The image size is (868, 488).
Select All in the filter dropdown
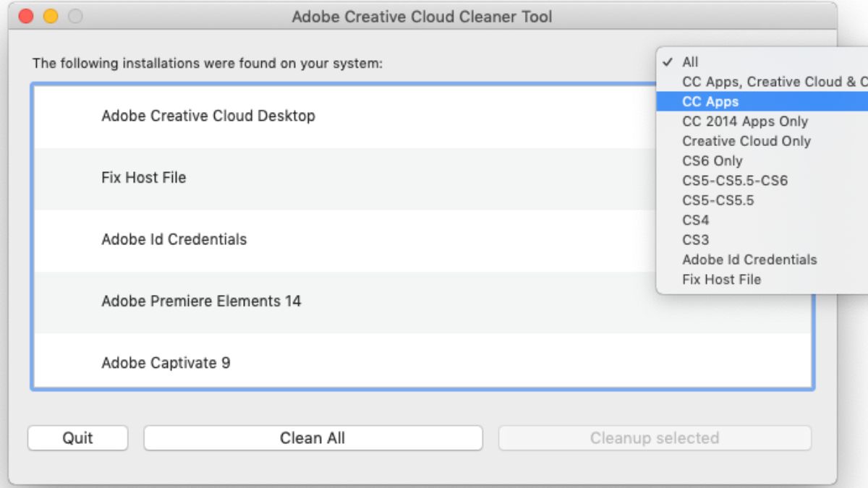[x=691, y=62]
